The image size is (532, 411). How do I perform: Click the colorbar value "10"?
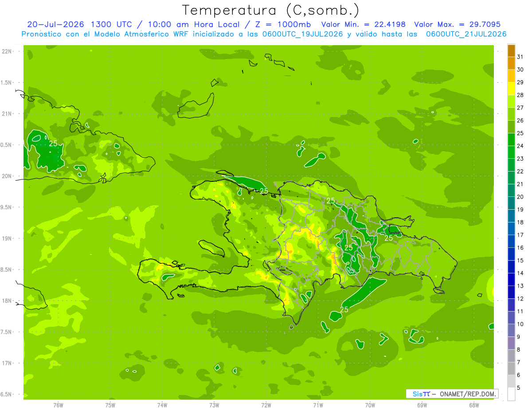click(520, 324)
